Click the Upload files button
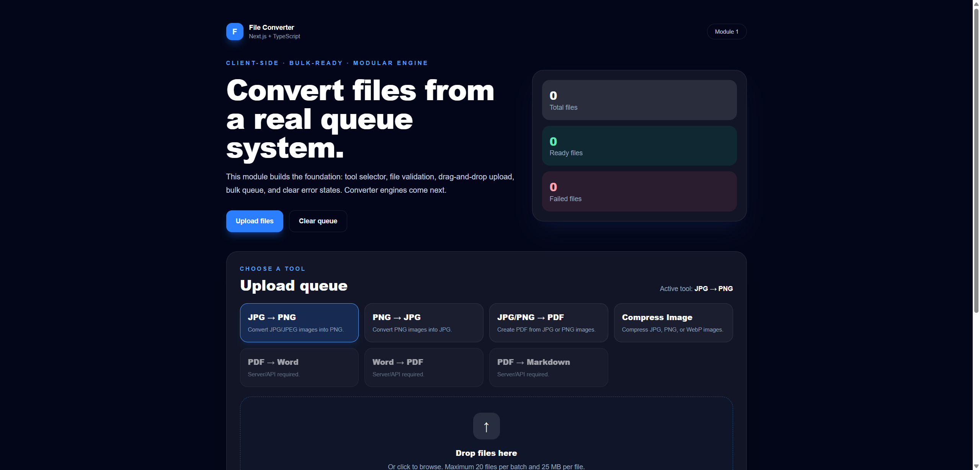Image resolution: width=980 pixels, height=470 pixels. [x=255, y=221]
